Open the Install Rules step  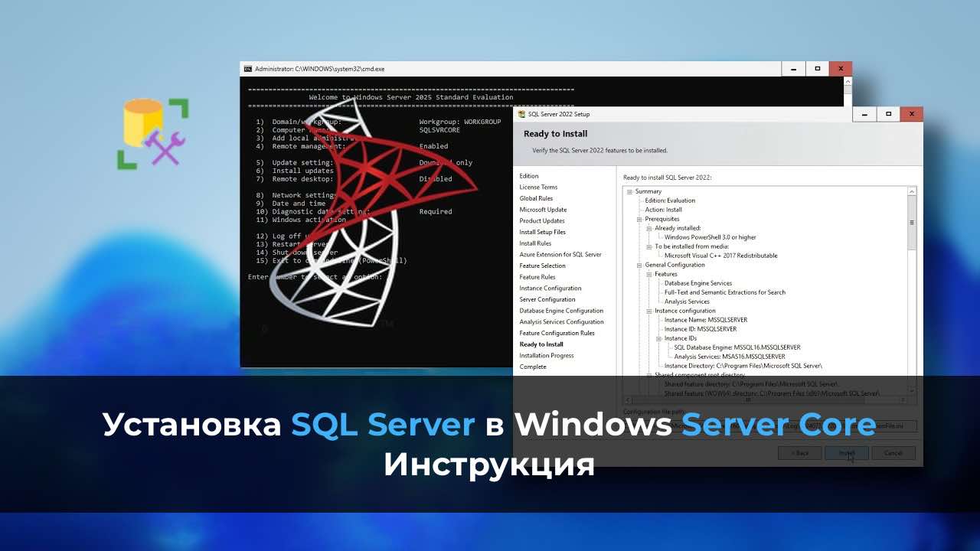click(535, 243)
